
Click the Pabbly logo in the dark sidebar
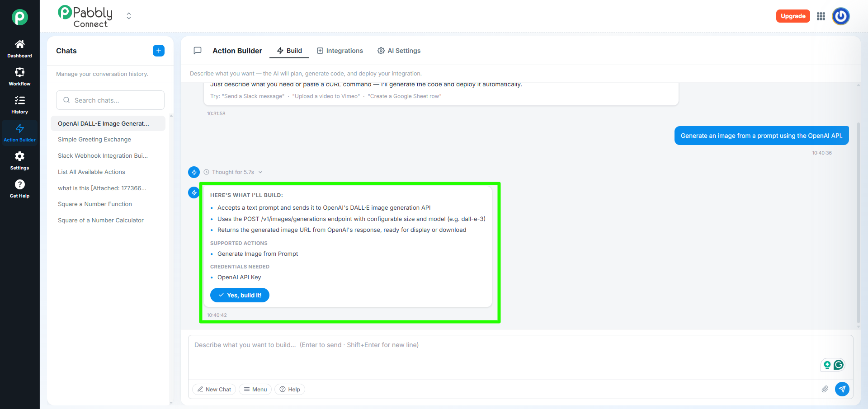(19, 17)
